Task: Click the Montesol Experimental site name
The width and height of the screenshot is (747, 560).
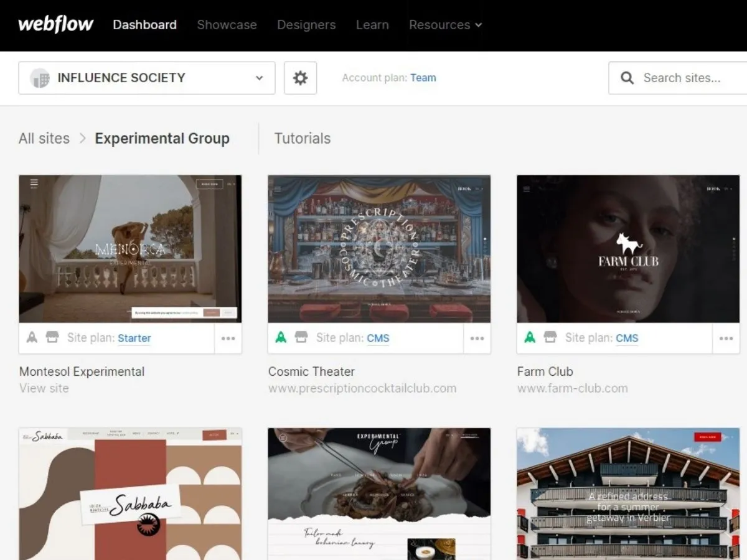Action: coord(82,371)
